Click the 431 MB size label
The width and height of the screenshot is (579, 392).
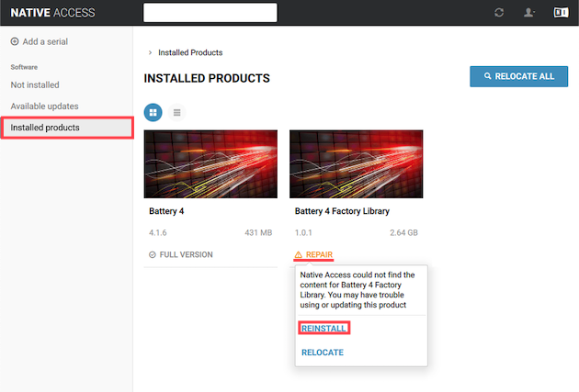[258, 233]
